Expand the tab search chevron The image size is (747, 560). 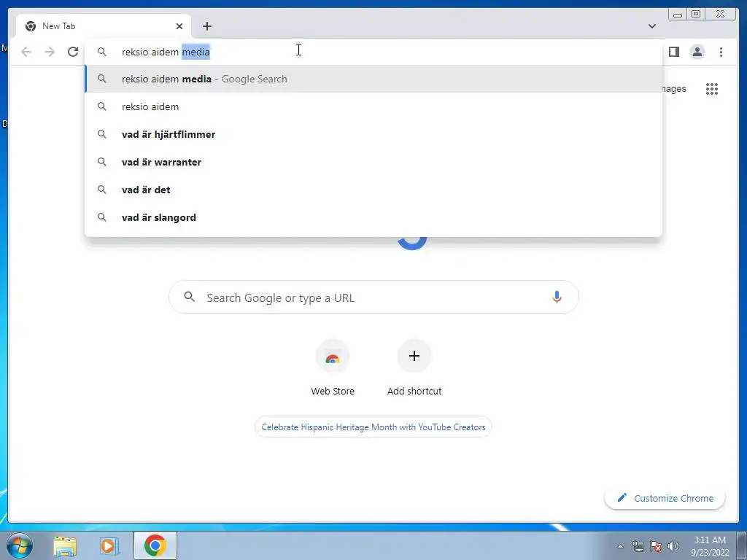(651, 26)
